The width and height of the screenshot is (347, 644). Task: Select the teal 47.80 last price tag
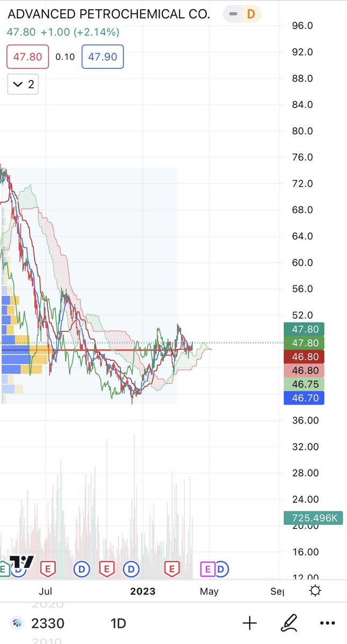[x=304, y=329]
